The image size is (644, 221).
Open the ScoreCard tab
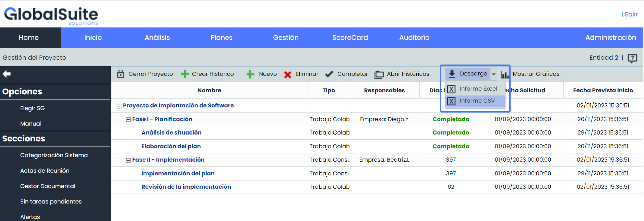pyautogui.click(x=350, y=37)
